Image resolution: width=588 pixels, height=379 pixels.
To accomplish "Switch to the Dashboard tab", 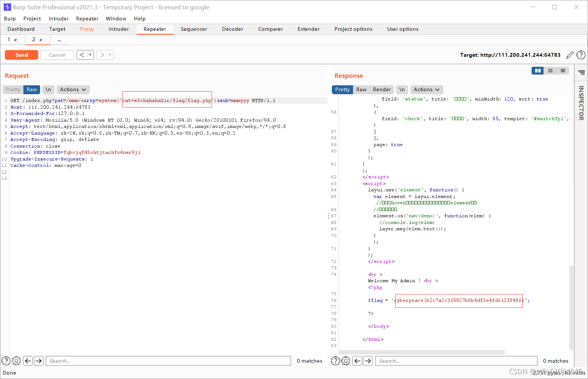I will [21, 29].
